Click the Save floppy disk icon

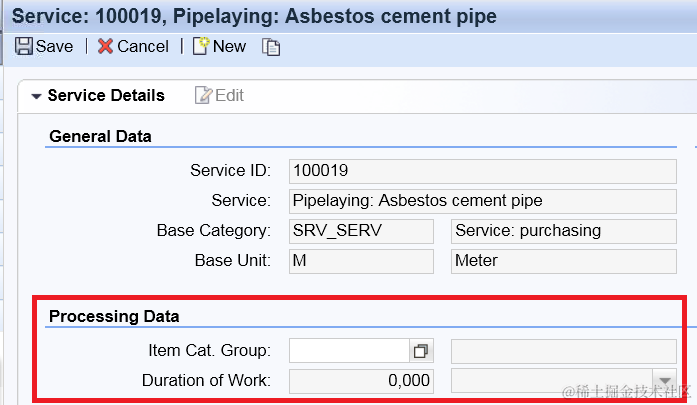pos(23,46)
